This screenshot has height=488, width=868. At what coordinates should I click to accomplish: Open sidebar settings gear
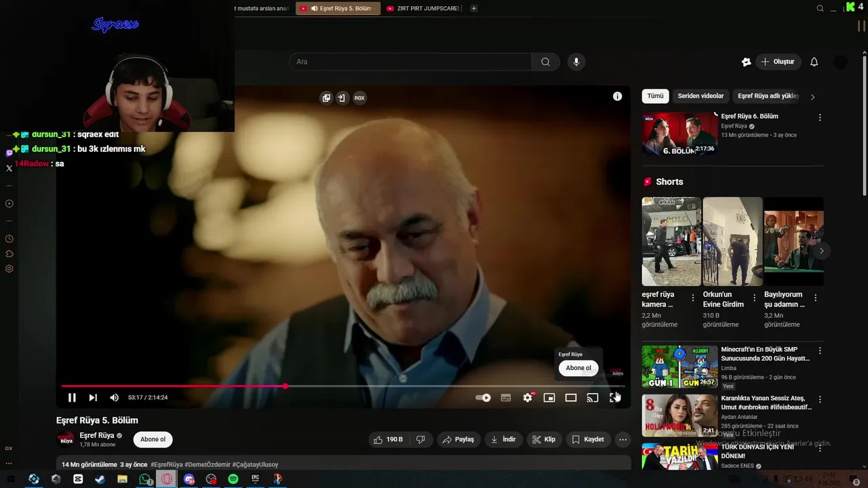(x=9, y=268)
